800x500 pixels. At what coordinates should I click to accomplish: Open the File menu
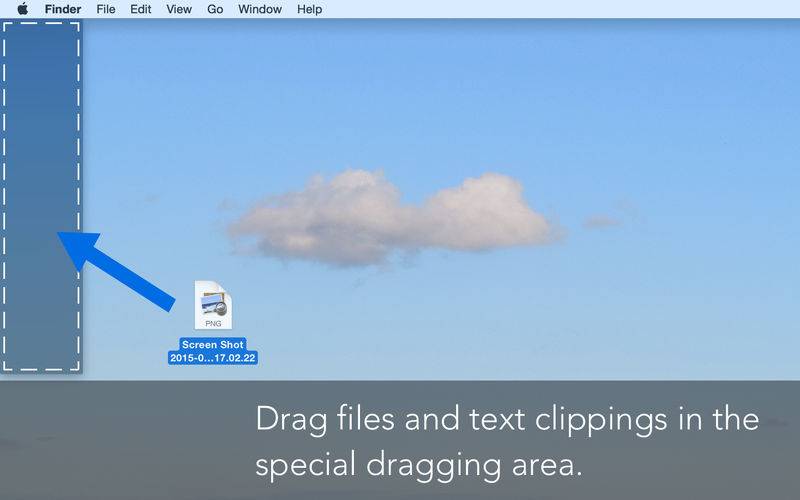coord(106,9)
